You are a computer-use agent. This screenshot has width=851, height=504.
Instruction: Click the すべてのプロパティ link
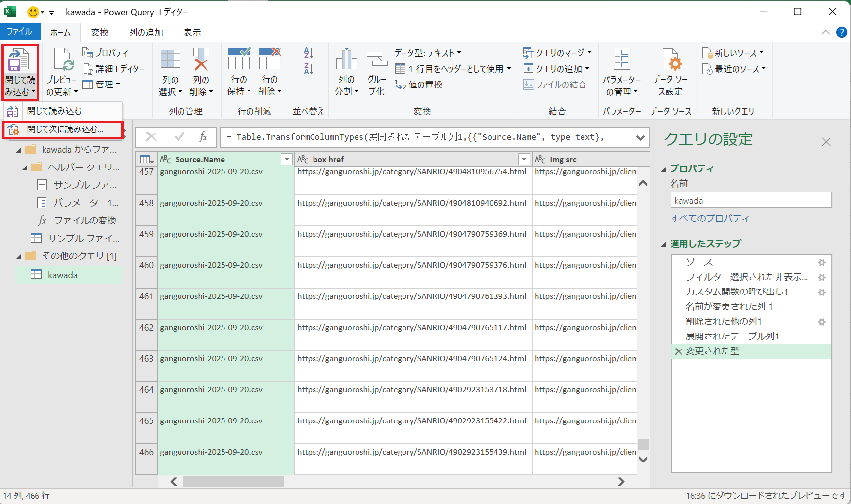coord(710,218)
